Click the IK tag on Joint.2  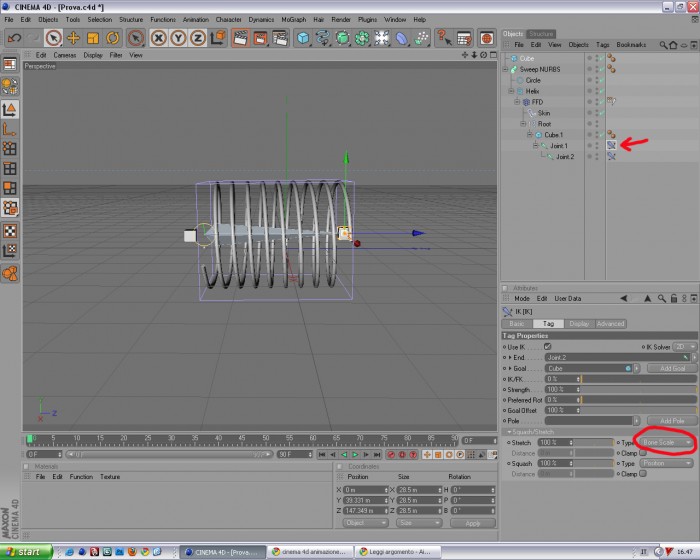point(611,156)
